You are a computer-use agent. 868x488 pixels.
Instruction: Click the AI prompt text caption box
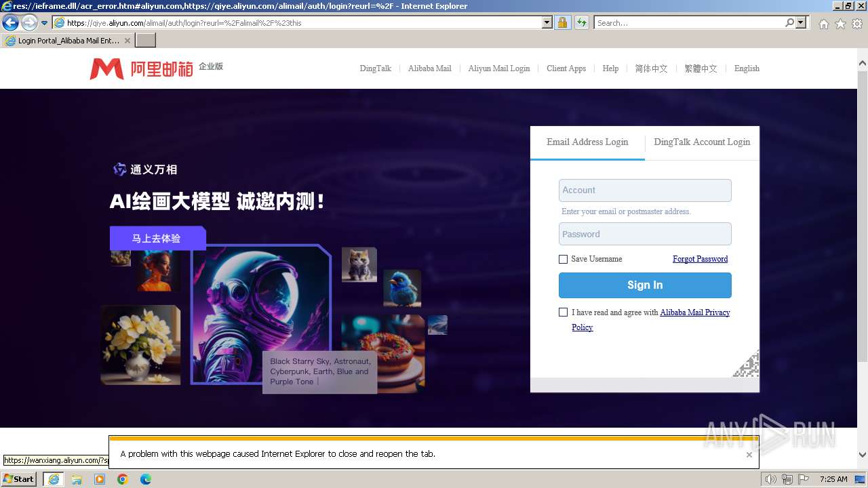[319, 372]
